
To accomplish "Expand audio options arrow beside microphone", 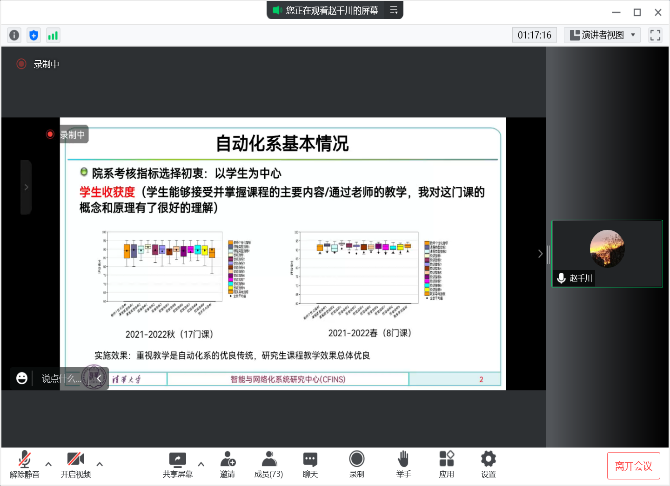I will pos(46,463).
